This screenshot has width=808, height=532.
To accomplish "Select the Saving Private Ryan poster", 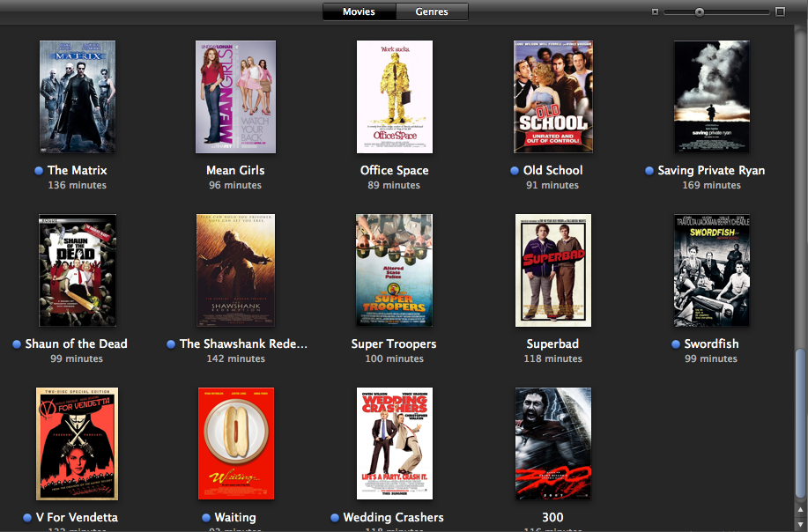I will coord(712,96).
